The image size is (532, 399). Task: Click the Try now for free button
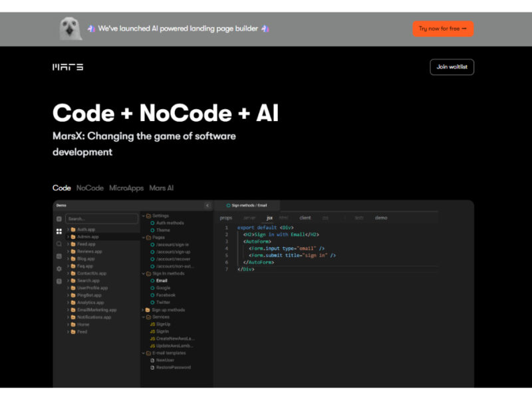click(442, 29)
